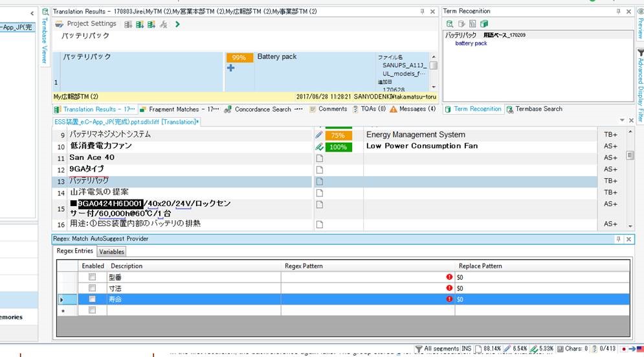Select the Term Recognition tab
This screenshot has height=357, width=644.
tap(473, 109)
